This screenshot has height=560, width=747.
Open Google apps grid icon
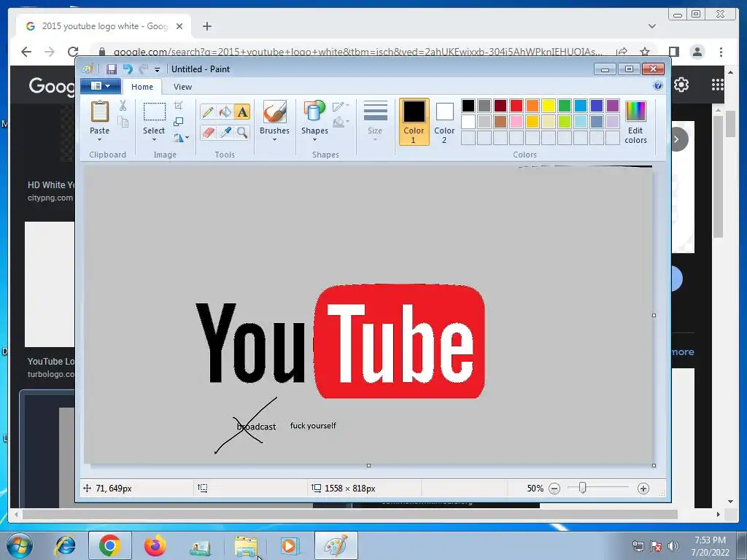718,85
